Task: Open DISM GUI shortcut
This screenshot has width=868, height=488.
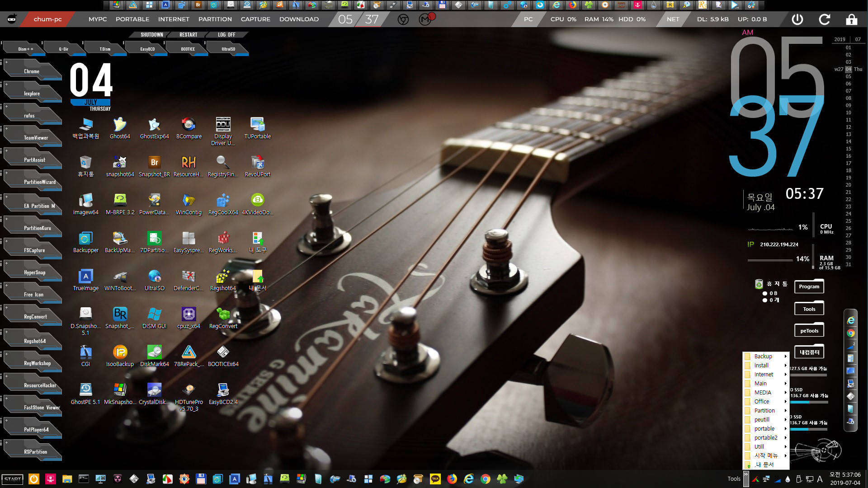Action: 154,318
